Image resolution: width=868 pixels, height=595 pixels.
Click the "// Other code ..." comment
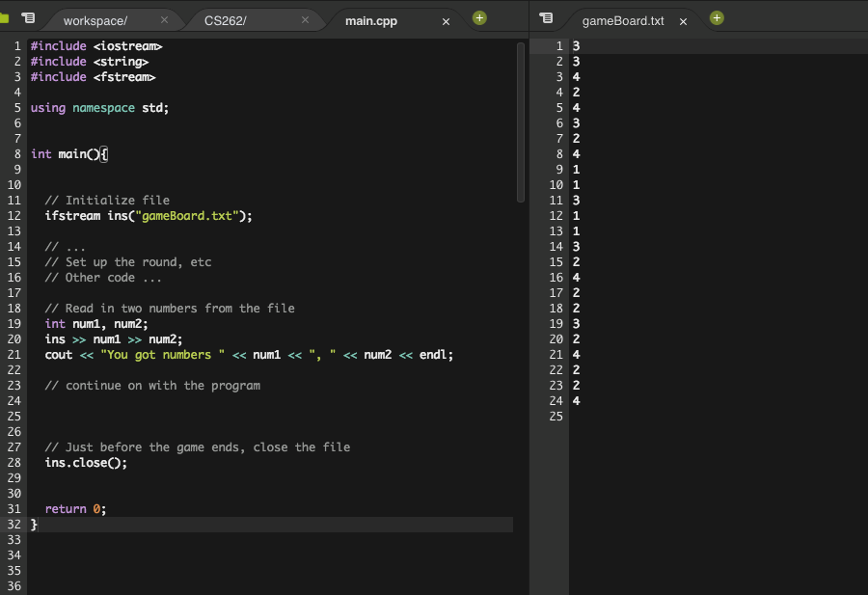pos(103,278)
